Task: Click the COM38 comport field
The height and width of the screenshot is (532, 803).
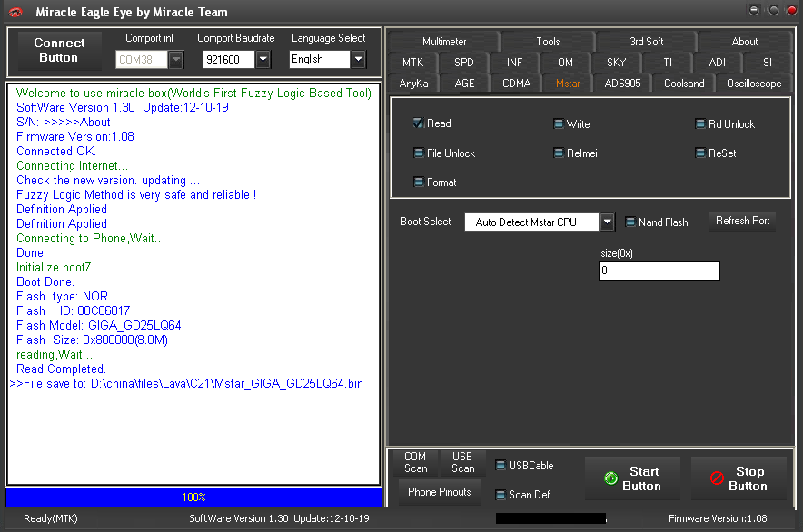Action: point(142,60)
